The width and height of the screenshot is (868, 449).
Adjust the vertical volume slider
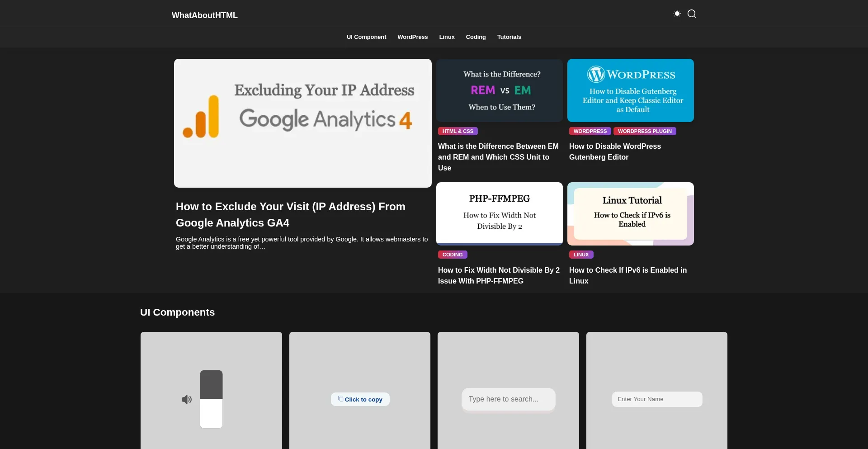211,399
